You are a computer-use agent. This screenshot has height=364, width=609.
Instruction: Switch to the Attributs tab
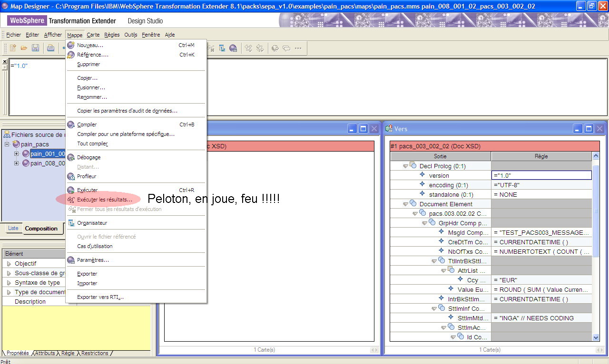45,353
